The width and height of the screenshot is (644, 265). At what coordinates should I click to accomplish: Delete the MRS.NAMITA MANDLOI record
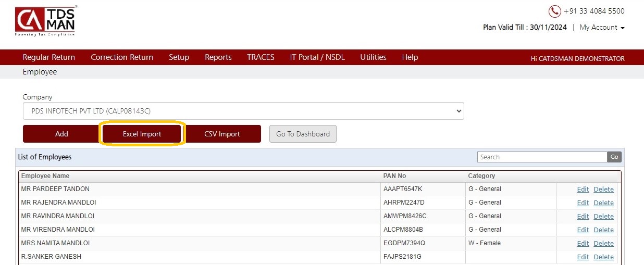[604, 244]
